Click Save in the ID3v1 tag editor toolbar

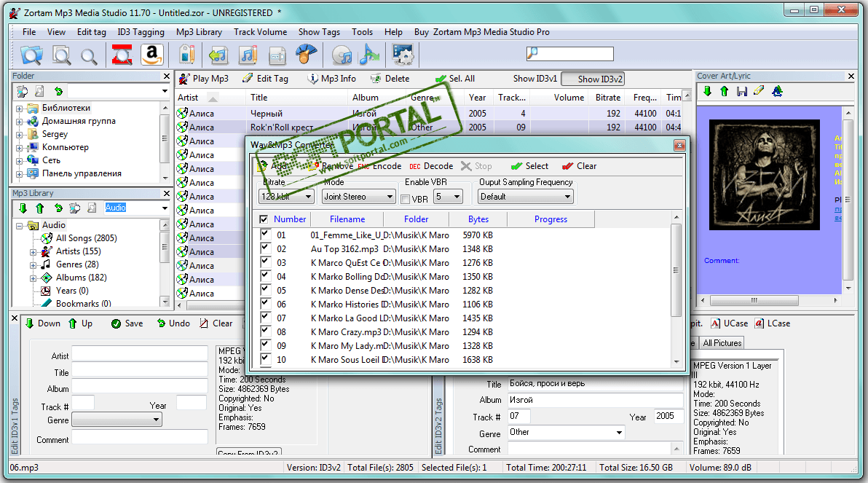coord(127,323)
